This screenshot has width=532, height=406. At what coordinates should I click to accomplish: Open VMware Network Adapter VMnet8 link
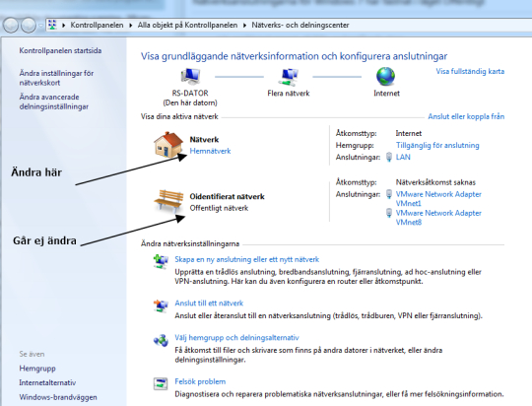point(438,218)
